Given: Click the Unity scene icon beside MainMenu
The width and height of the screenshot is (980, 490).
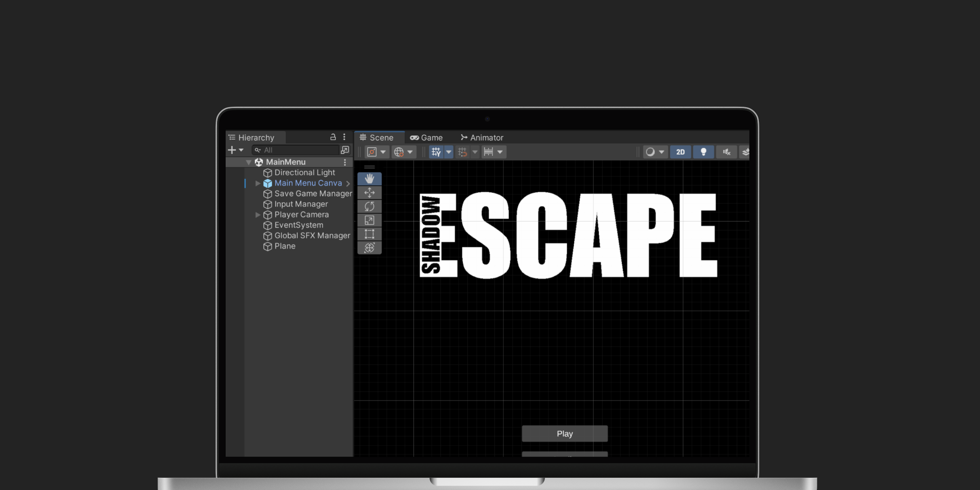Looking at the screenshot, I should tap(259, 162).
